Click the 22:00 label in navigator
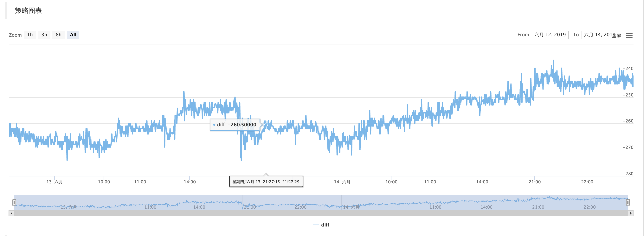Screen dimensions: 644x236 pos(300,207)
